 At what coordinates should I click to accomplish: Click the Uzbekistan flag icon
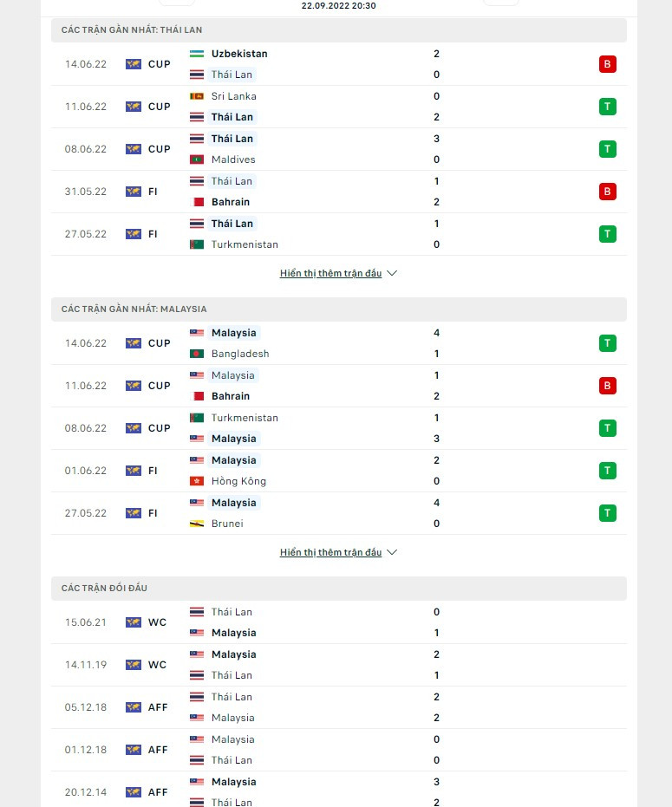[x=197, y=54]
